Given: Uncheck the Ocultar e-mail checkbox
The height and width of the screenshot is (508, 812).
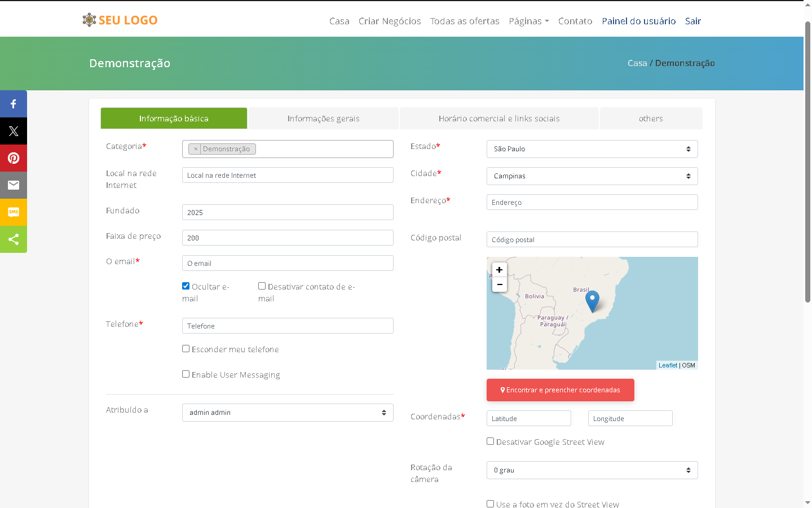Looking at the screenshot, I should (186, 286).
